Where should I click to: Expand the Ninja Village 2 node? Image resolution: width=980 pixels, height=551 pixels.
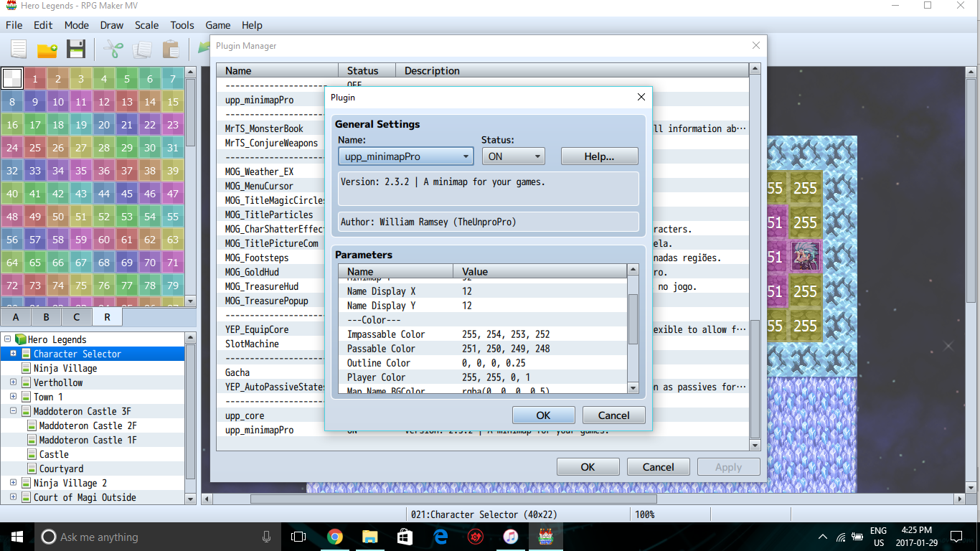(x=13, y=483)
